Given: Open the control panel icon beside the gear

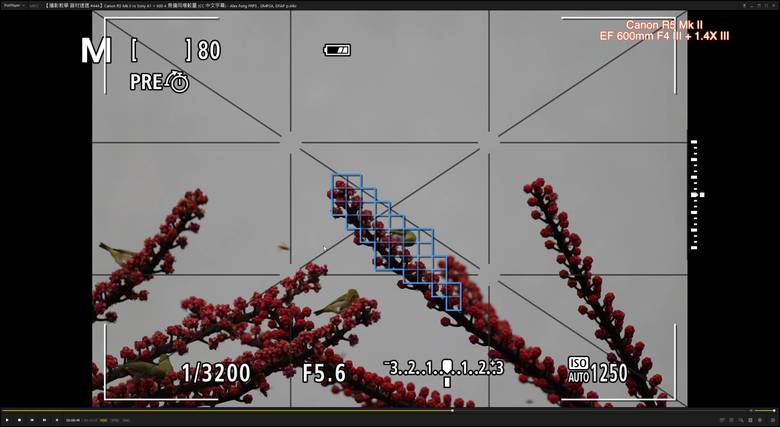Looking at the screenshot, I should pyautogui.click(x=751, y=420).
